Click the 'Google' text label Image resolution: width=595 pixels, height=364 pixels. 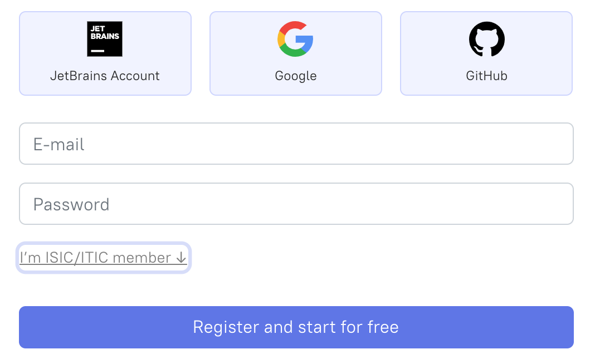(x=295, y=76)
